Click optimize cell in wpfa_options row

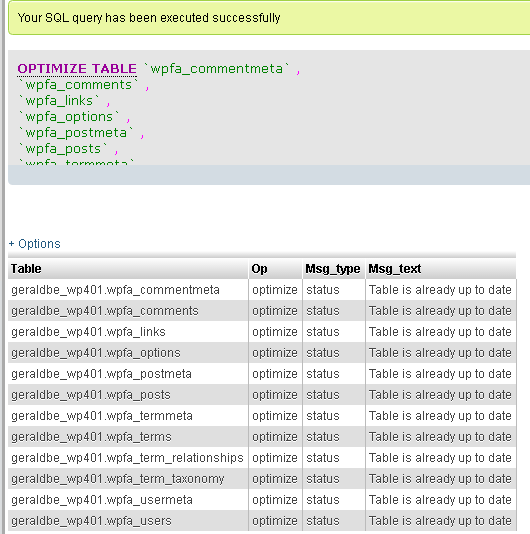click(x=276, y=353)
